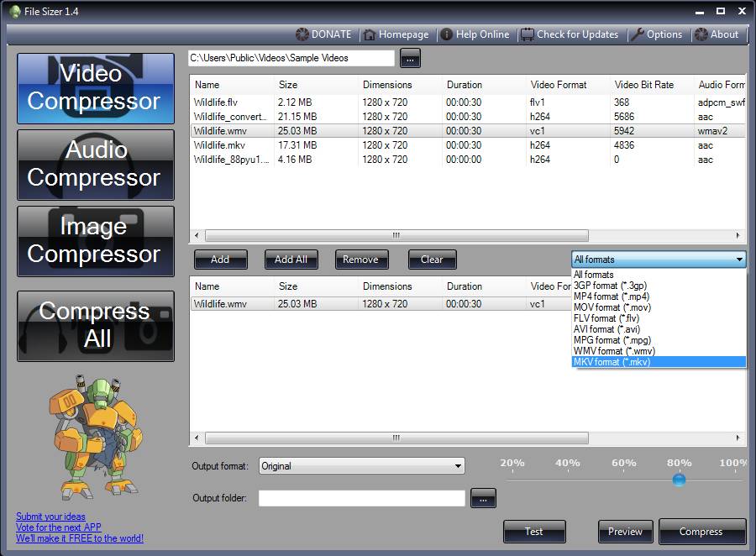Image resolution: width=756 pixels, height=556 pixels.
Task: Click the Clear button
Action: 432,260
